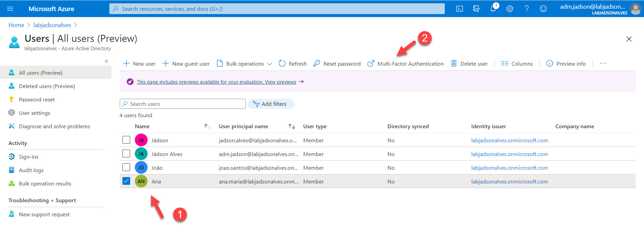Click the arrow icon after View previews
This screenshot has width=644, height=236.
tap(301, 82)
